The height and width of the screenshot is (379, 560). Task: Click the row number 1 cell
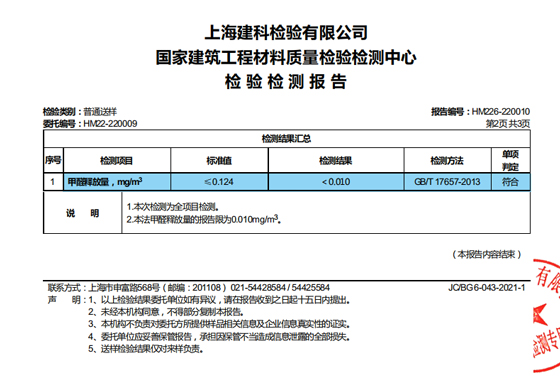tap(53, 182)
